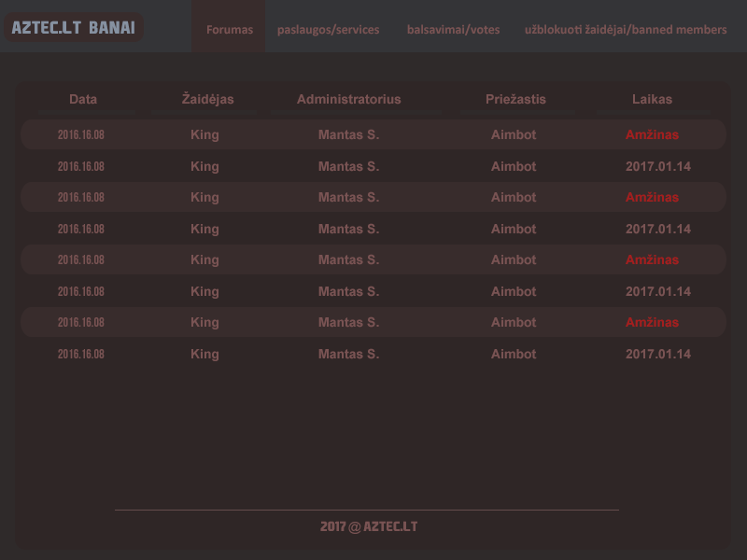Click Aimbot reason in third ban row
Screen dimensions: 747x560
coord(514,197)
